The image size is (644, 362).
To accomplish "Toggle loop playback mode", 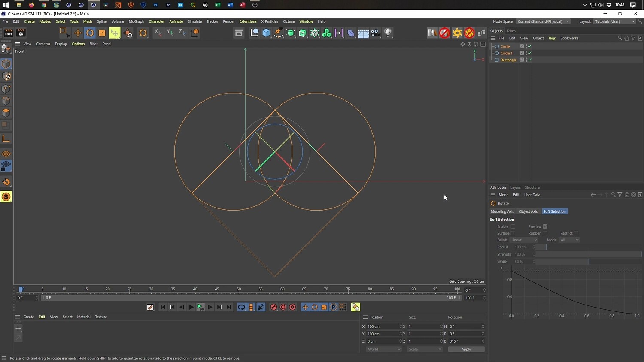I will point(241,307).
